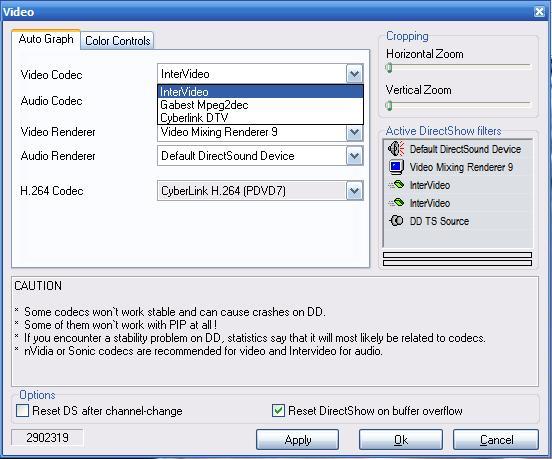Click the PIP warning caution line

[120, 325]
